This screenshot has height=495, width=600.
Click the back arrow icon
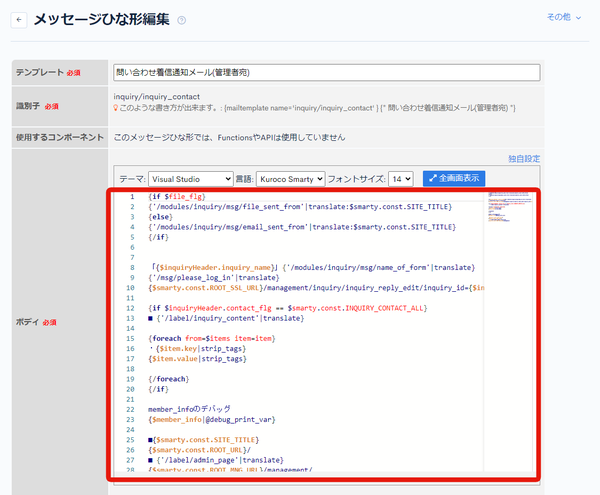tap(19, 20)
